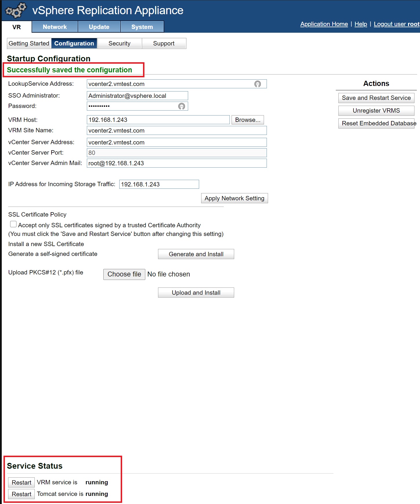Click Browse button next to VRM Host

coord(248,120)
